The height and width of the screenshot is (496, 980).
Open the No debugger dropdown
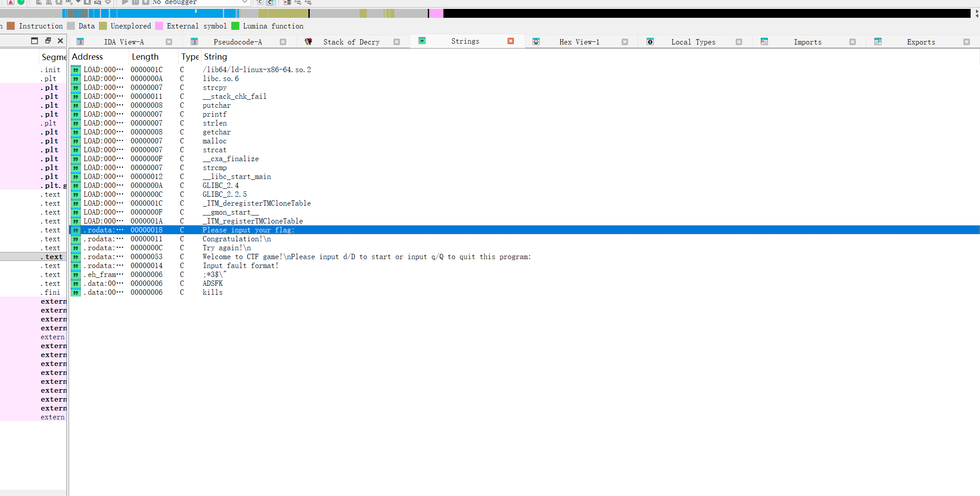[244, 2]
